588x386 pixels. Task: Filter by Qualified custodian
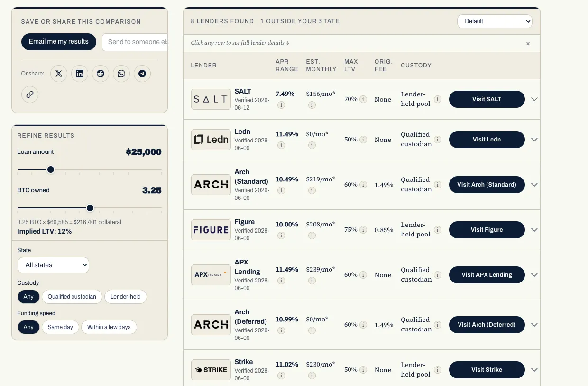coord(72,297)
